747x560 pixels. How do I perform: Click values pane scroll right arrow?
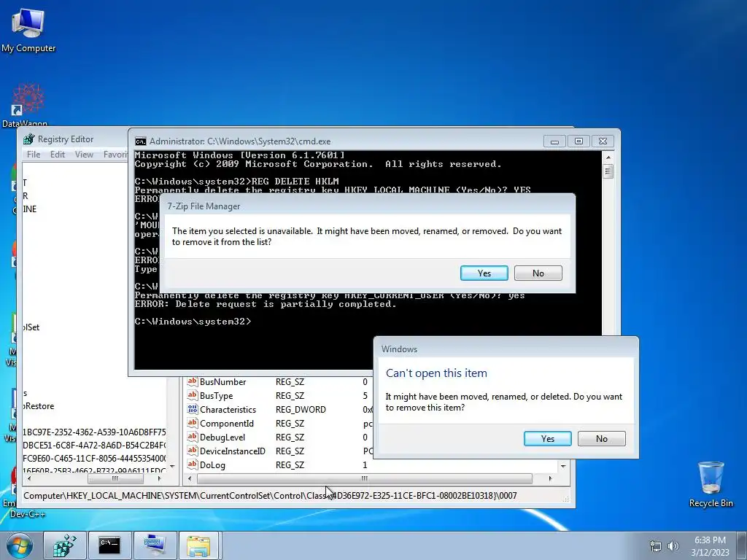tap(550, 478)
